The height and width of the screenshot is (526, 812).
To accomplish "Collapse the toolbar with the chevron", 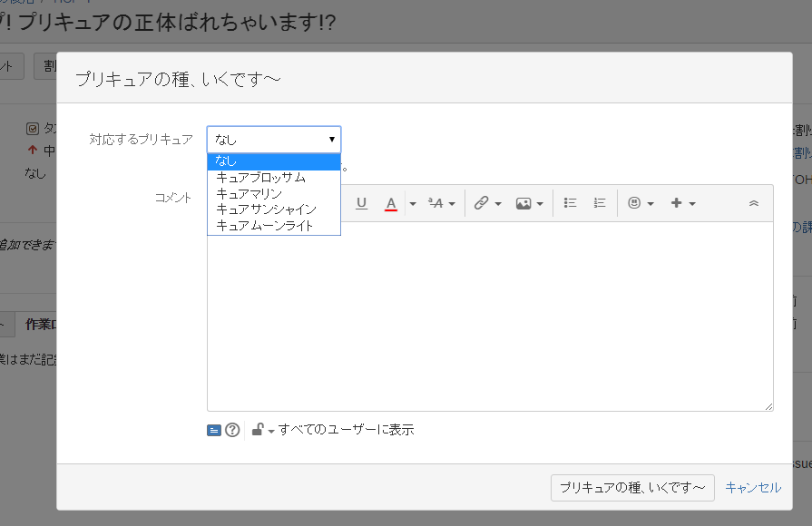I will 753,202.
